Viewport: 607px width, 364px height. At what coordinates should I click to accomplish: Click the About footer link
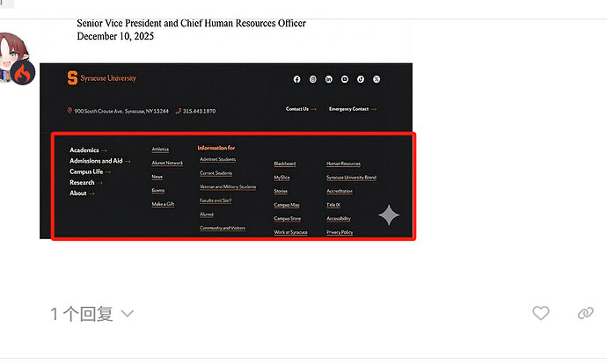82,193
